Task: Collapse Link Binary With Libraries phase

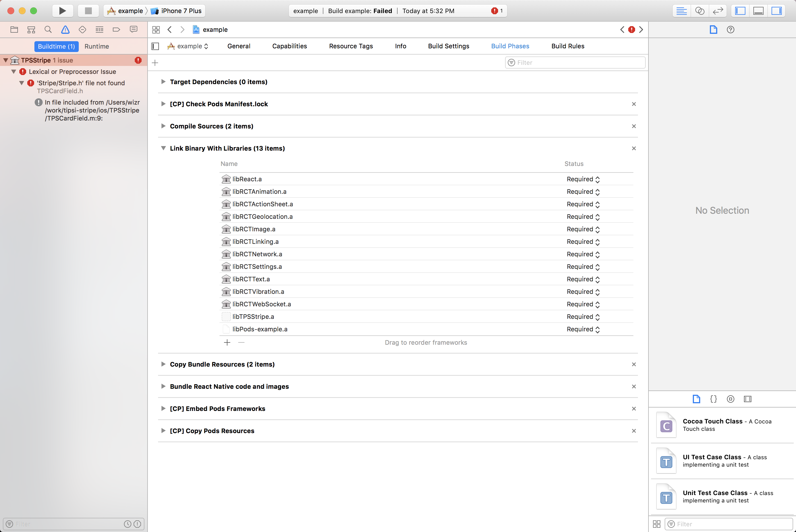Action: tap(163, 148)
